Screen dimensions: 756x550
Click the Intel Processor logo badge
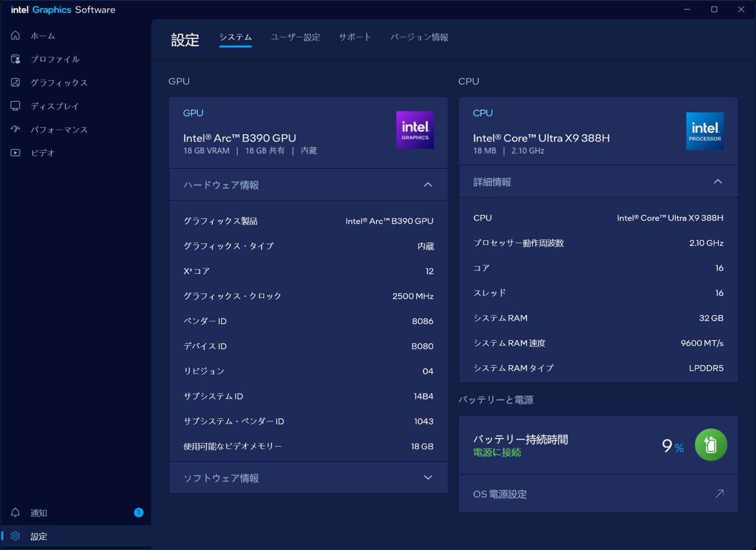pos(705,131)
